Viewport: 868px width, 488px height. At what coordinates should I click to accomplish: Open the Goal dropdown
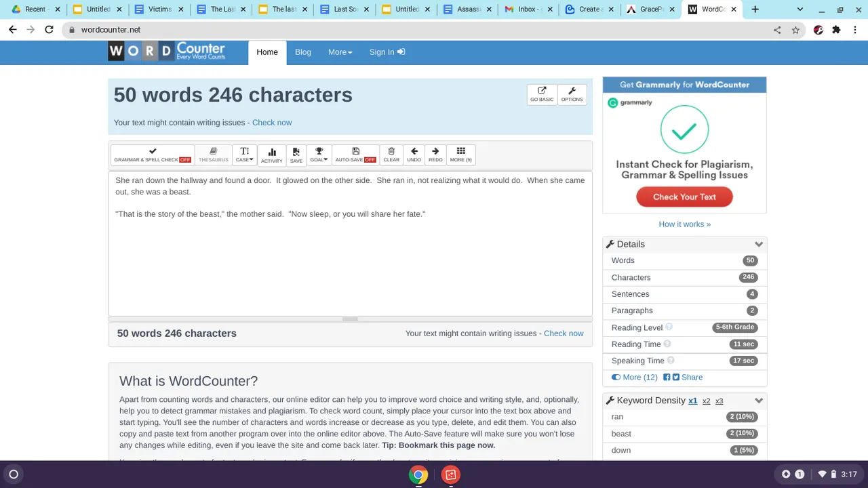pyautogui.click(x=319, y=155)
